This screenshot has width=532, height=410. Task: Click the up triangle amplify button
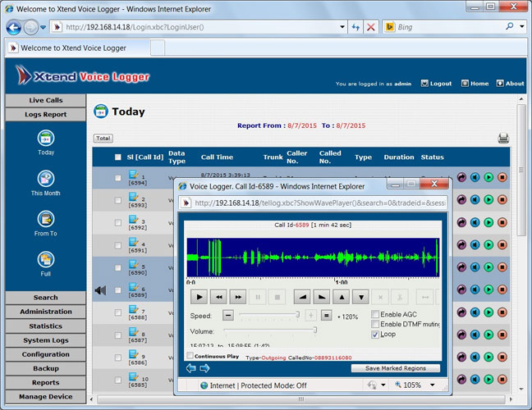[x=342, y=297]
